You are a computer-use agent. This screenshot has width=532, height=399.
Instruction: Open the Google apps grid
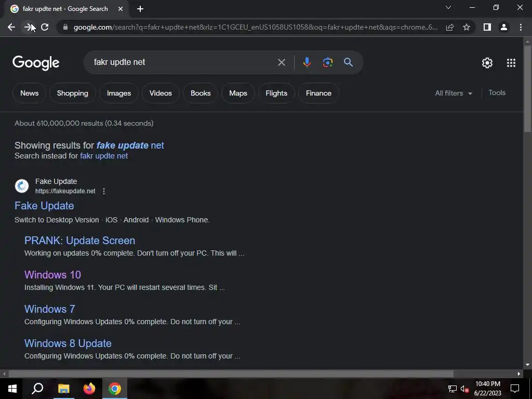[x=511, y=63]
